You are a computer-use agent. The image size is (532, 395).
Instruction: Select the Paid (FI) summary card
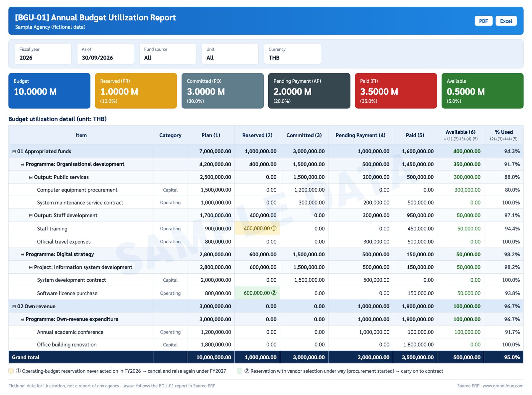(396, 91)
